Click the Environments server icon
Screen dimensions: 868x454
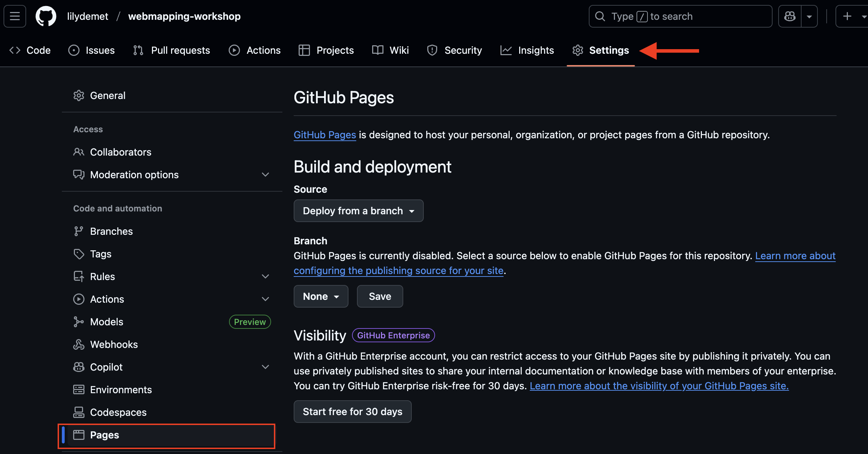click(x=79, y=390)
